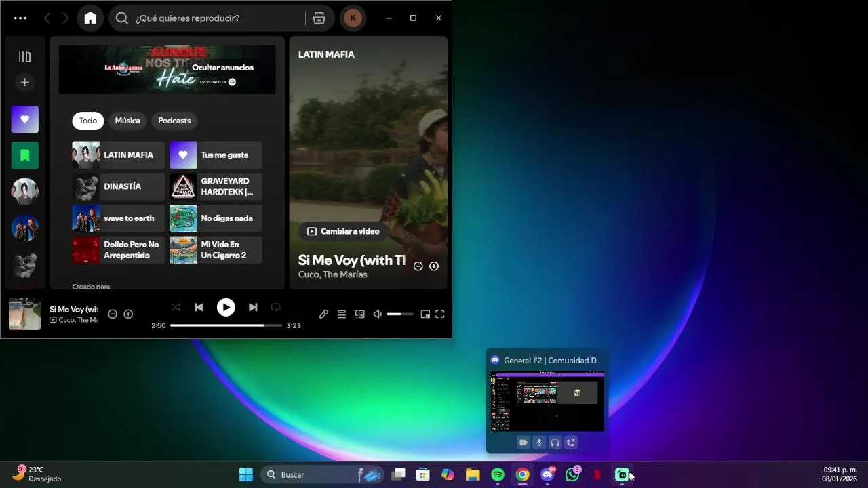Skip to the next track
868x488 pixels.
(x=253, y=307)
